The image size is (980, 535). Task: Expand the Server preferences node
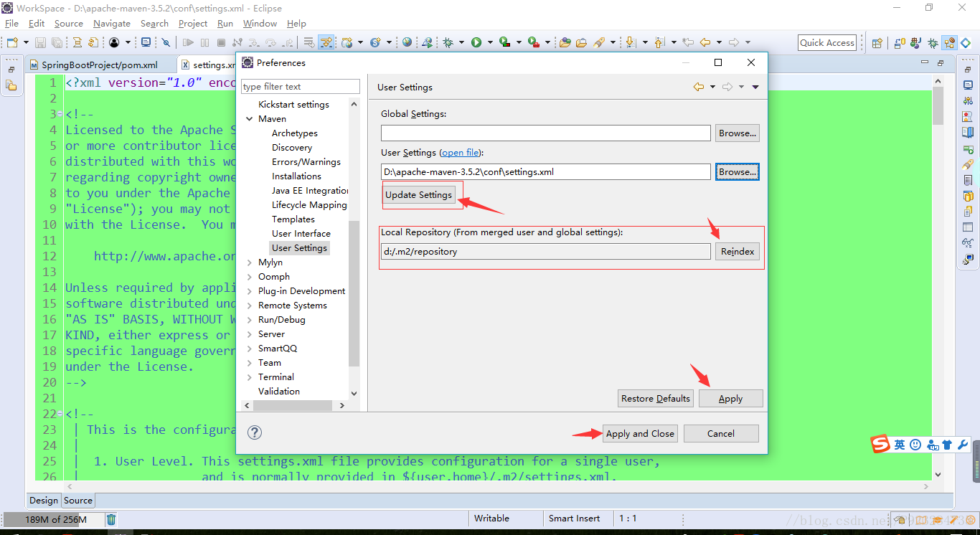250,334
